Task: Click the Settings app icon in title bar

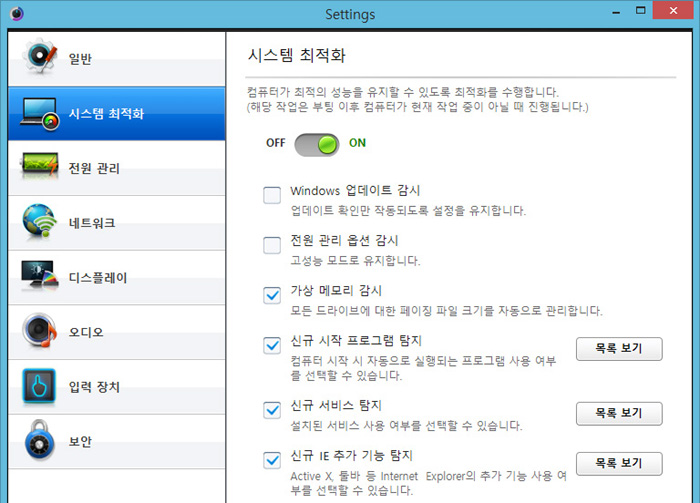Action: [17, 13]
